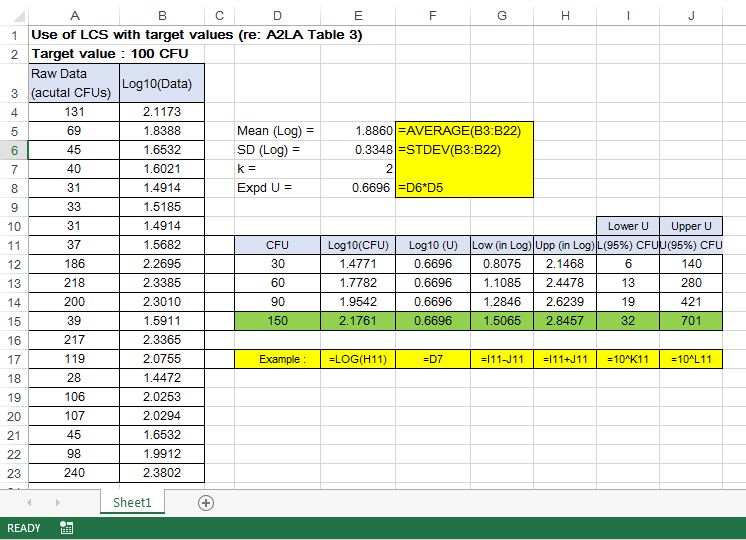This screenshot has width=746, height=540.
Task: Add a new sheet with plus button
Action: [x=206, y=503]
